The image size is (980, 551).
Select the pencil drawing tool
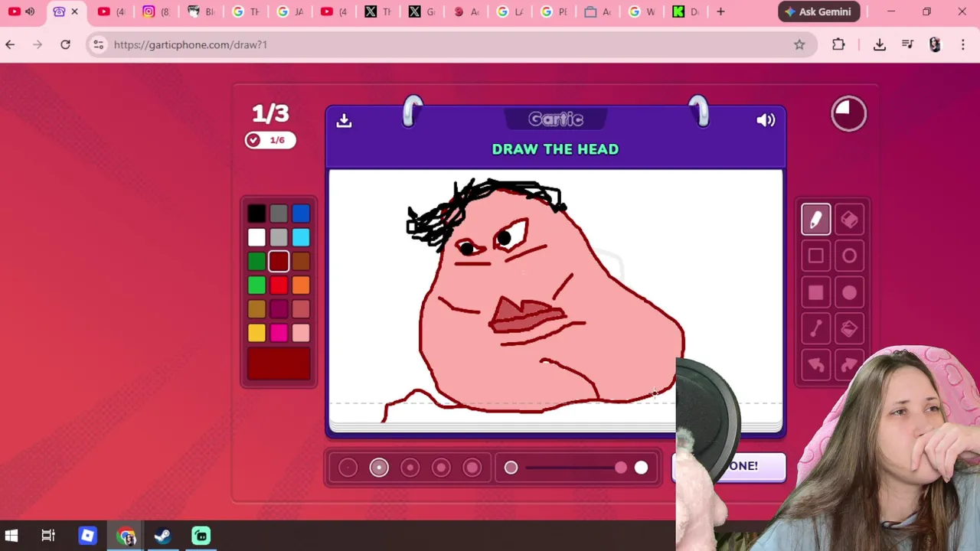pyautogui.click(x=815, y=220)
